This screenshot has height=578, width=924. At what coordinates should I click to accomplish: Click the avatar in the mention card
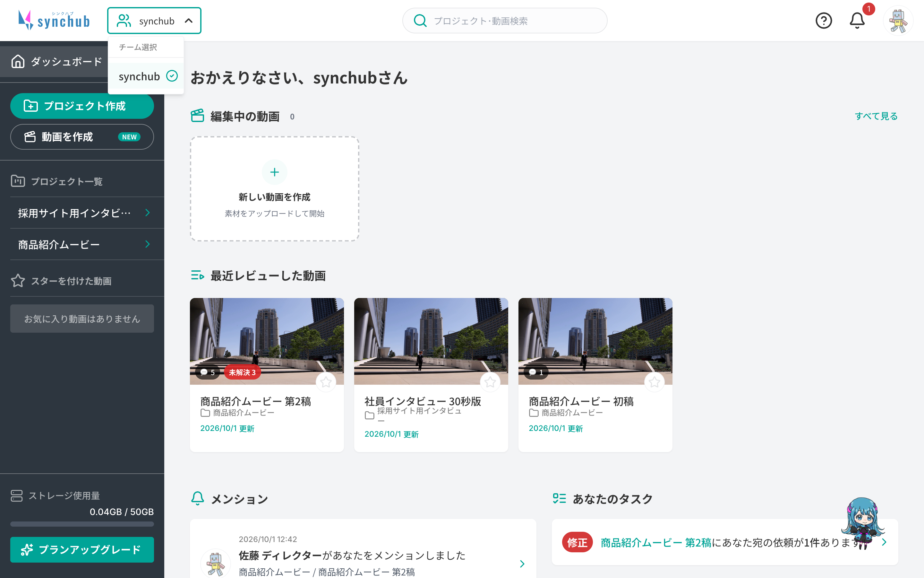[x=216, y=564]
